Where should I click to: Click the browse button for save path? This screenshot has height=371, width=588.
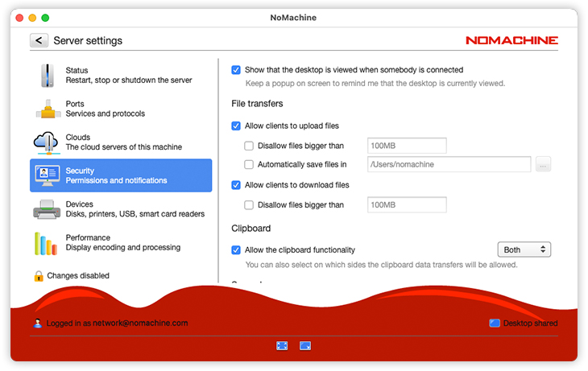543,165
